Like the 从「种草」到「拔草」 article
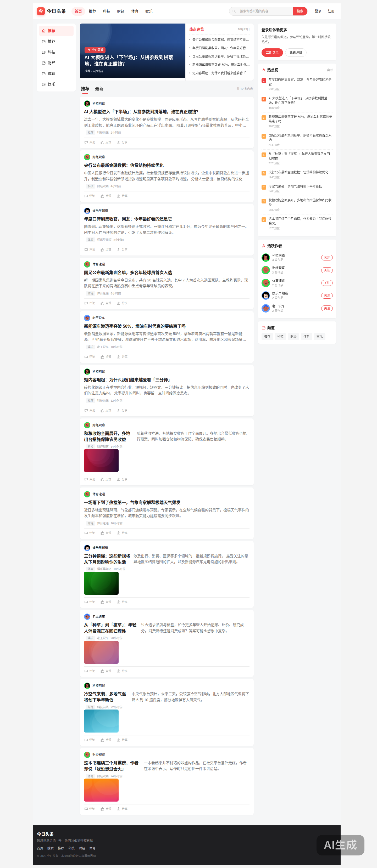 coord(106,671)
